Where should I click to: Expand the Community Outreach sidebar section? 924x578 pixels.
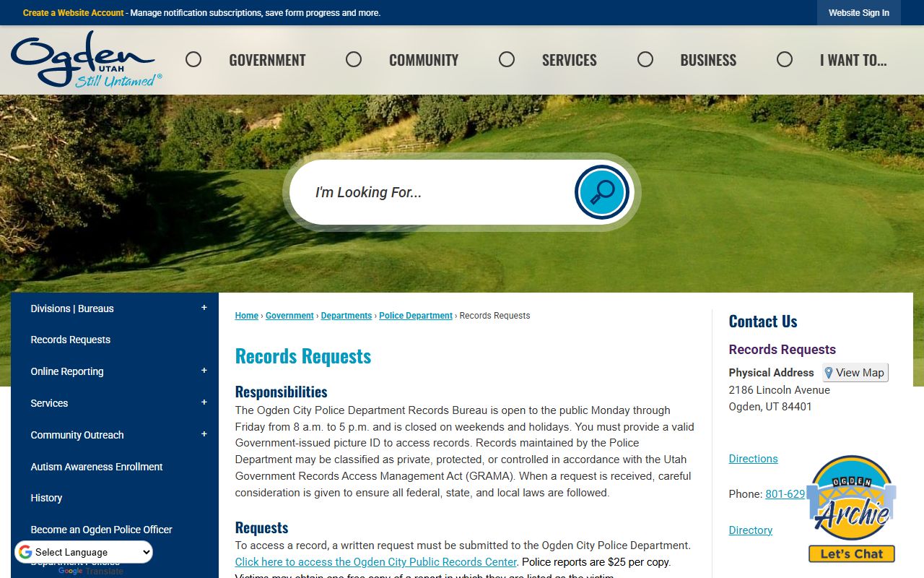204,434
